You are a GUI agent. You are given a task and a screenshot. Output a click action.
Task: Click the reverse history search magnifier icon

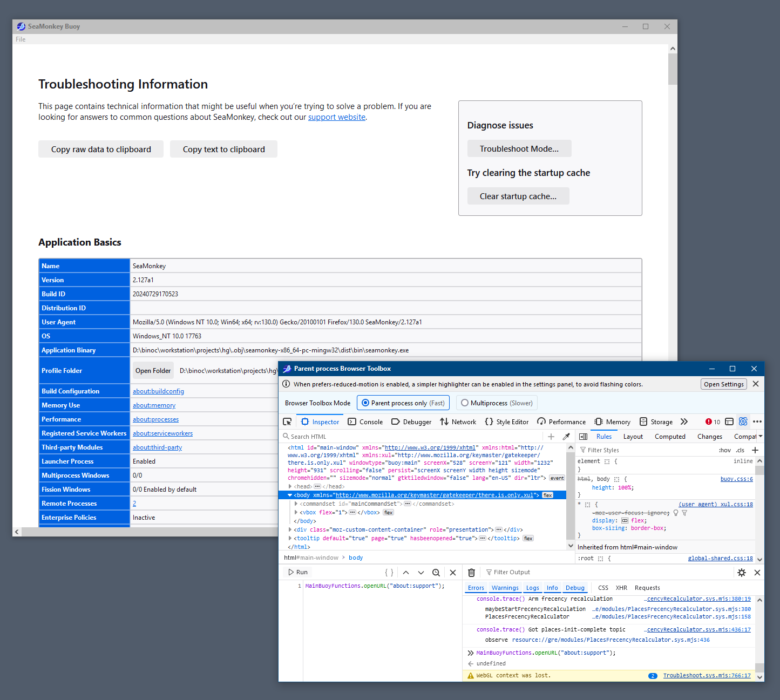[x=436, y=573]
